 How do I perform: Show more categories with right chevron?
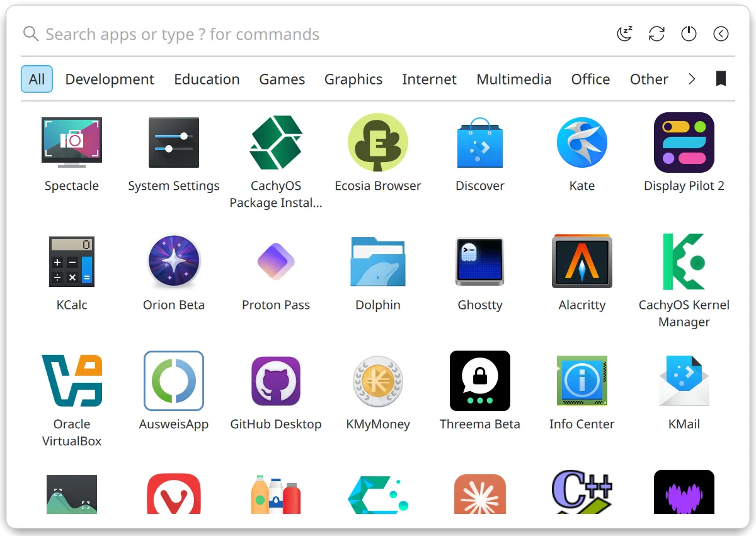tap(692, 79)
